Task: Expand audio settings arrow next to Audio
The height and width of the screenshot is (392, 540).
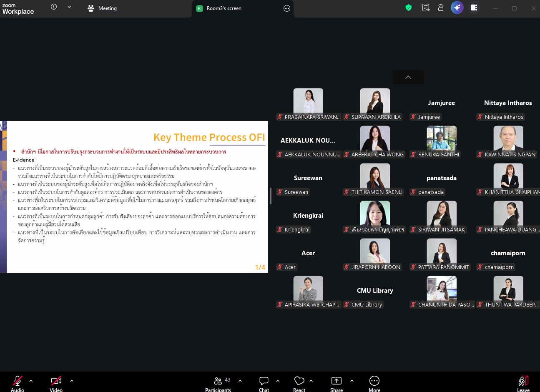Action: (31, 381)
